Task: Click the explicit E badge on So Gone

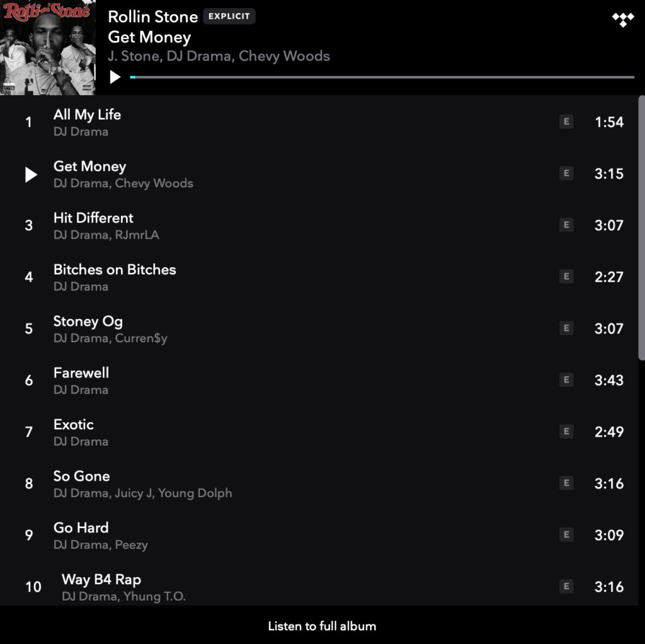Action: [566, 483]
